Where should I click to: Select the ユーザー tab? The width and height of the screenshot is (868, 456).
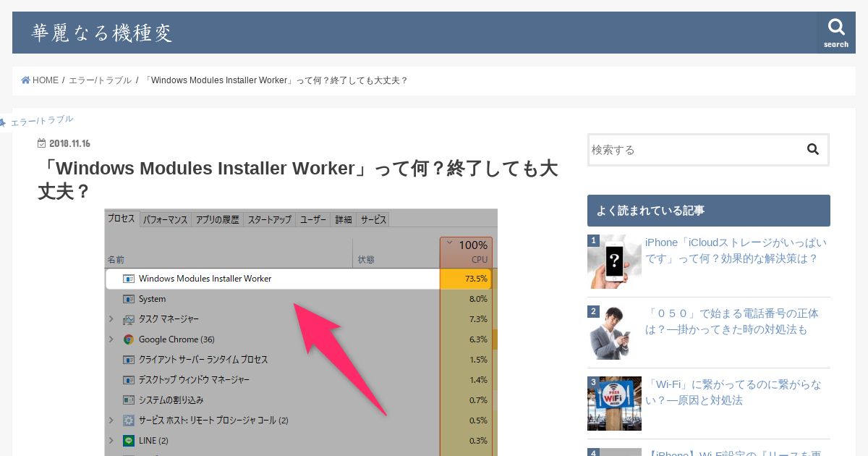pos(313,219)
